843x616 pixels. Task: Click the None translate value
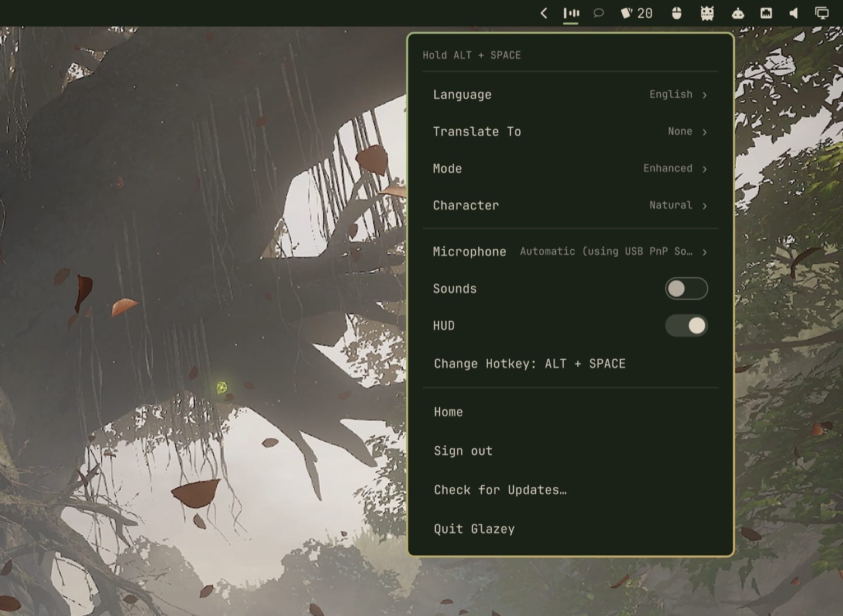point(680,131)
